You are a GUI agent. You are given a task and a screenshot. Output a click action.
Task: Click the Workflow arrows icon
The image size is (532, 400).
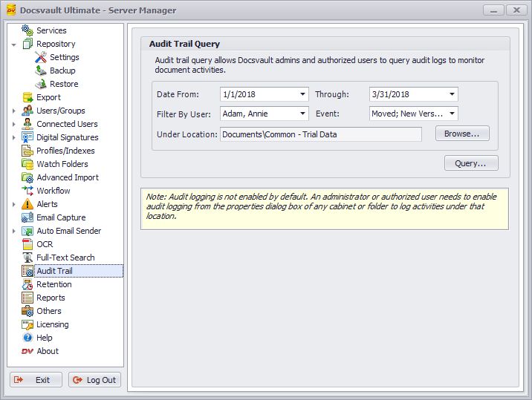(x=27, y=191)
